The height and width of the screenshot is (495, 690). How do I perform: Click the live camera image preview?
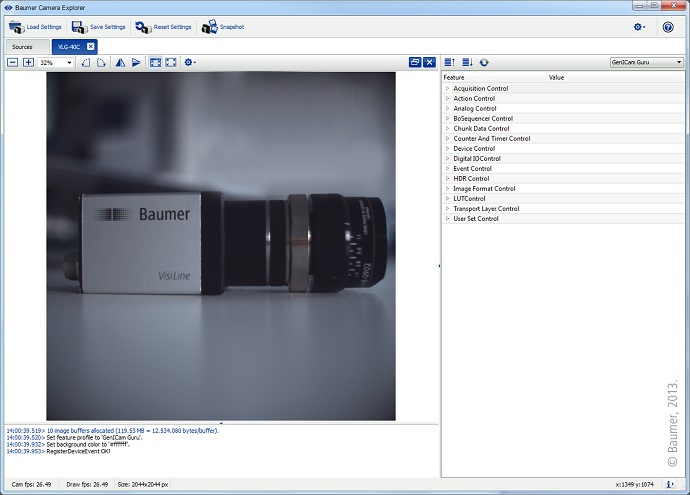tap(221, 246)
